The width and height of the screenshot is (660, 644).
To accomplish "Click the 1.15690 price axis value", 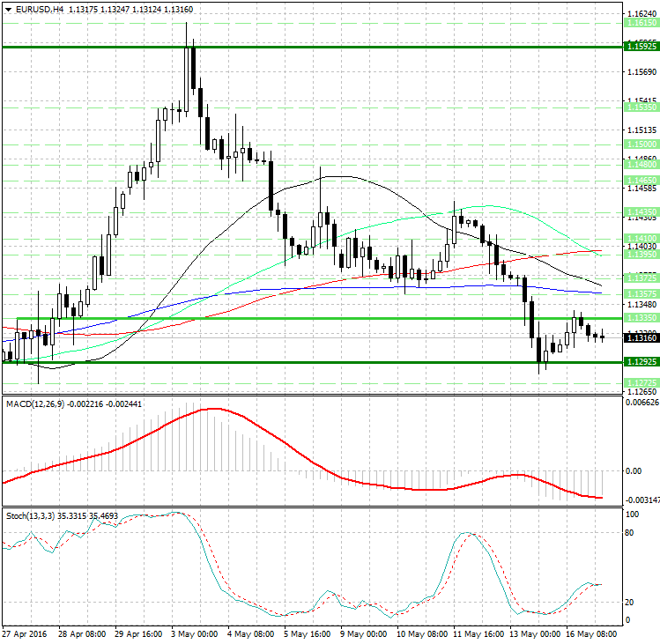I will (x=641, y=72).
